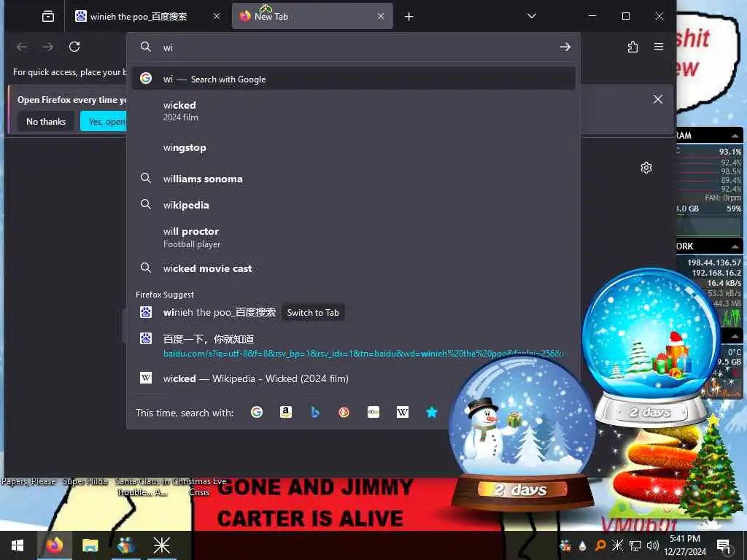Open the new tab page settings gear

point(646,168)
